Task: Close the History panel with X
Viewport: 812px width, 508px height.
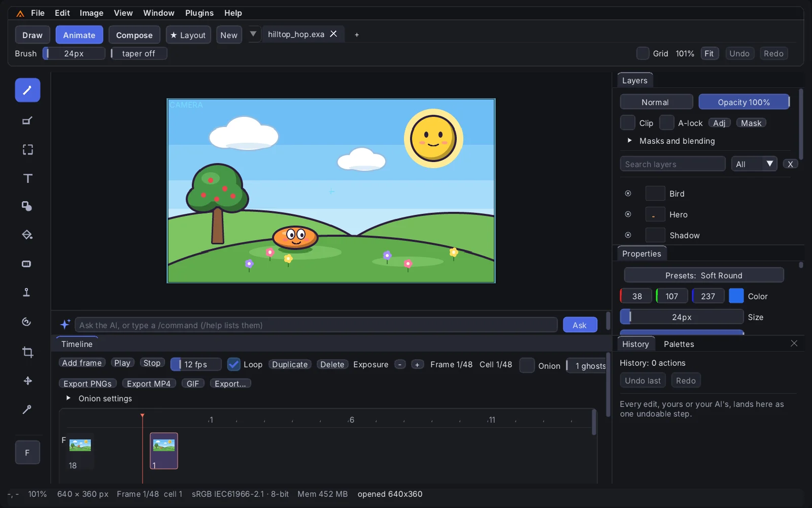Action: [794, 344]
